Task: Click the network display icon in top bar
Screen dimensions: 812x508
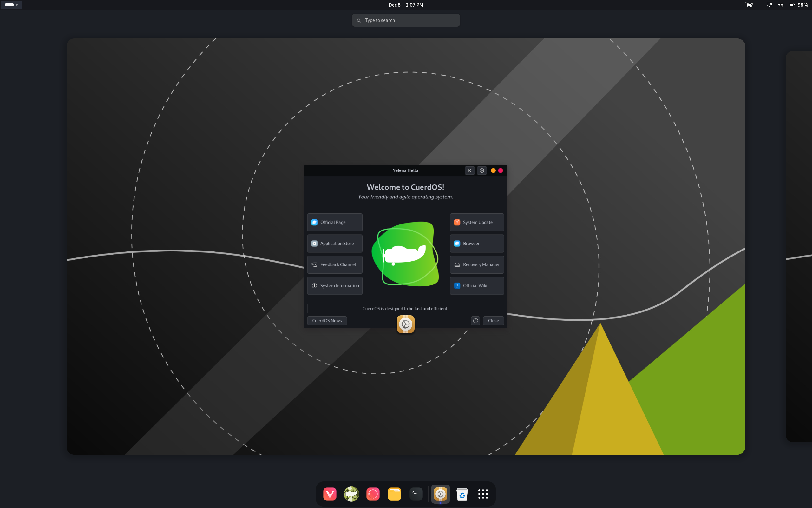Action: tap(769, 5)
